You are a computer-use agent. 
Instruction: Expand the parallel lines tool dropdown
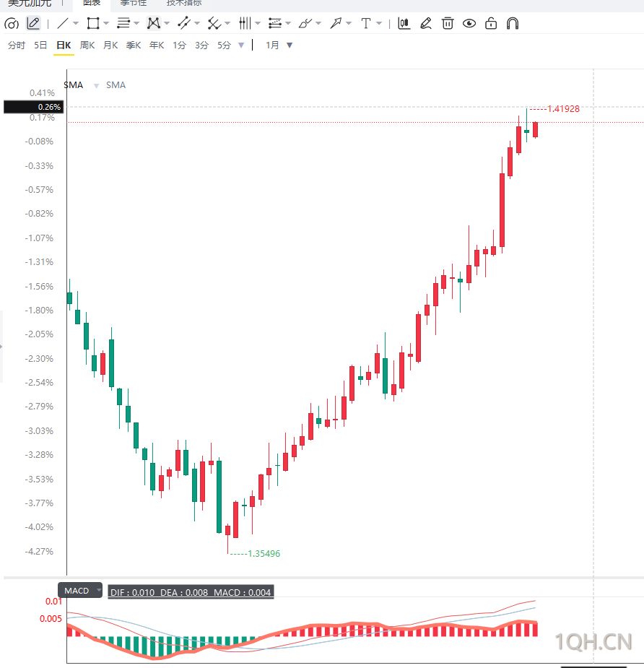136,23
